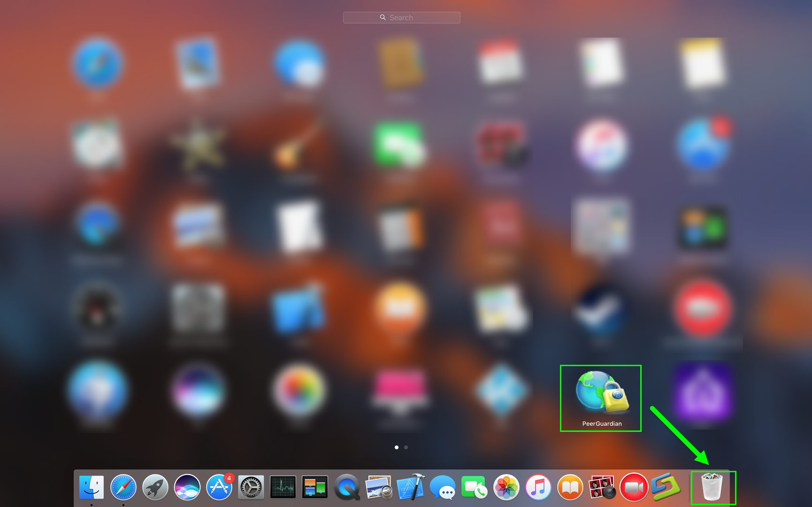Open iTunes from the Dock
Screen dimensions: 812x507
(537, 487)
